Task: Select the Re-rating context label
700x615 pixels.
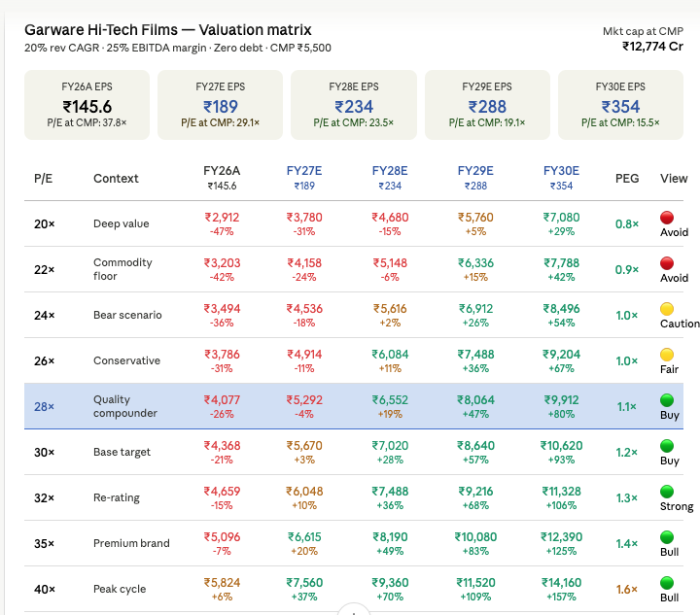Action: click(117, 497)
